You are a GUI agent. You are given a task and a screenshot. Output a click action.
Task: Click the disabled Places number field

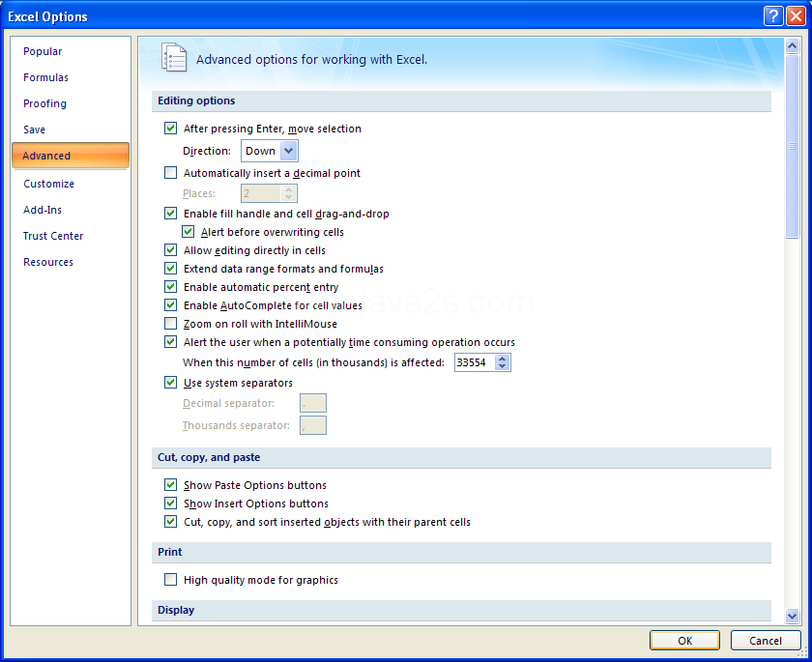click(262, 193)
